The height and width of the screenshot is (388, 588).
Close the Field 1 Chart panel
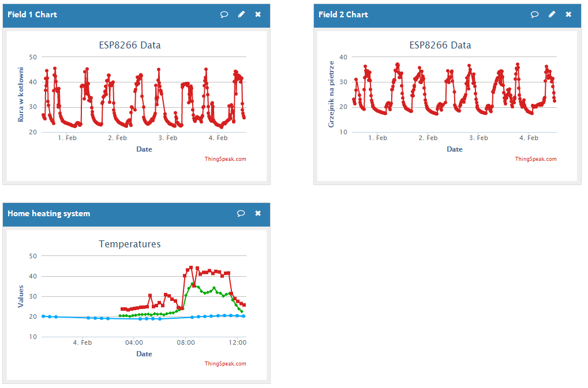pyautogui.click(x=258, y=14)
